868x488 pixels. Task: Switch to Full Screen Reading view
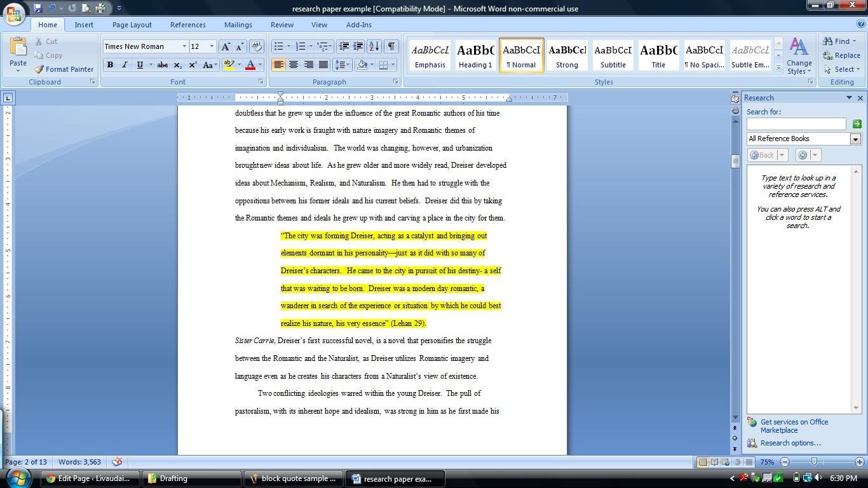(x=714, y=462)
